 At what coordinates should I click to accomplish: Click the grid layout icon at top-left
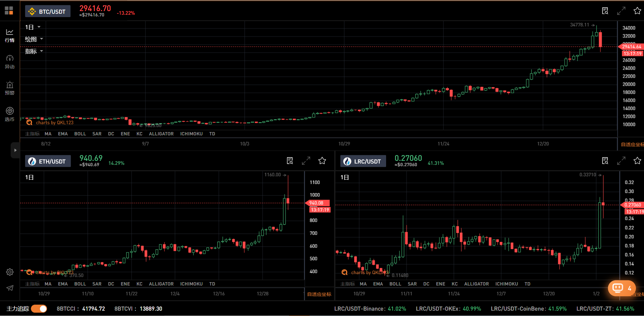tap(9, 11)
